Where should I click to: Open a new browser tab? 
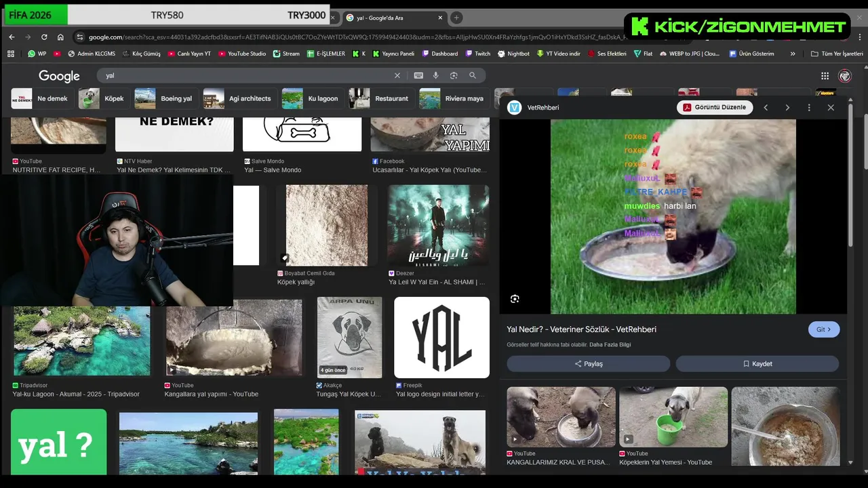click(x=456, y=18)
